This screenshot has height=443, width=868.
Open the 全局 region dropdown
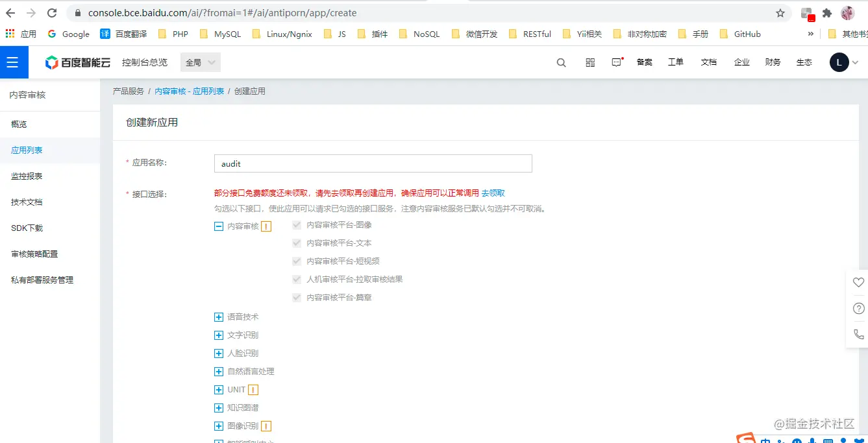coord(201,62)
